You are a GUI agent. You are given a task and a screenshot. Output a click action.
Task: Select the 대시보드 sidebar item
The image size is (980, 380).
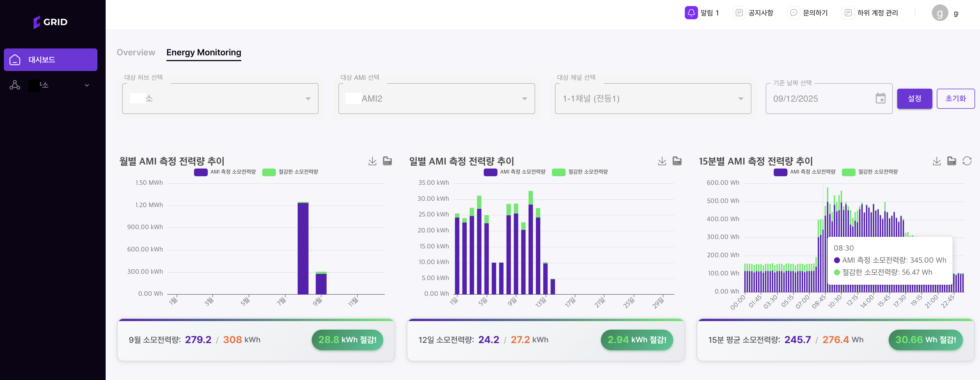click(x=51, y=59)
